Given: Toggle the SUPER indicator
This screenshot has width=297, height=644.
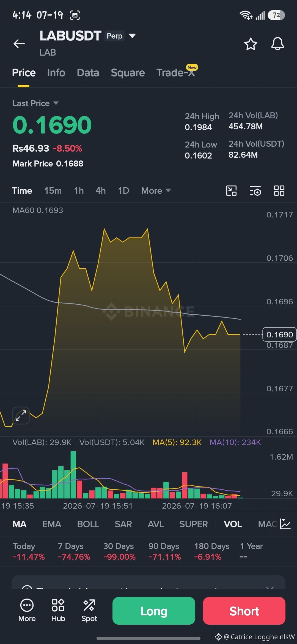Looking at the screenshot, I should click(x=194, y=524).
